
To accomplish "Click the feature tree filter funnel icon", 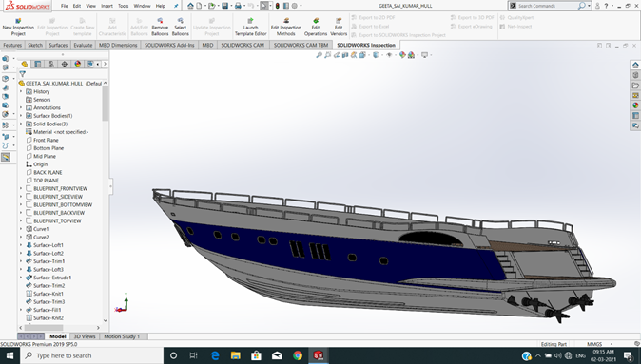I will [23, 74].
